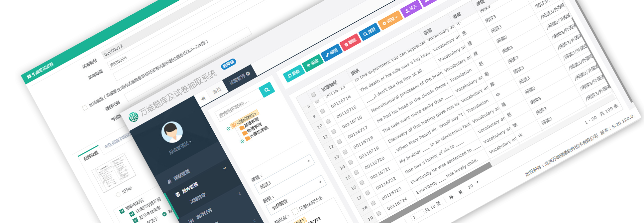Go to the last page icon

pyautogui.click(x=461, y=192)
